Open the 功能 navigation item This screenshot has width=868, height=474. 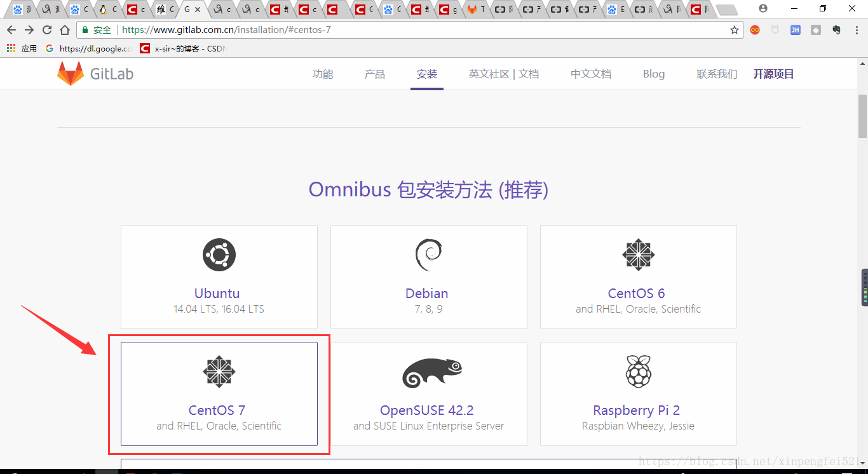coord(323,74)
